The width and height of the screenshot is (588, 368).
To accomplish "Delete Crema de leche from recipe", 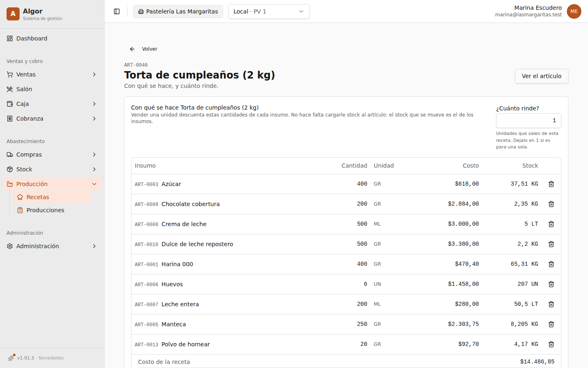I will 551,224.
